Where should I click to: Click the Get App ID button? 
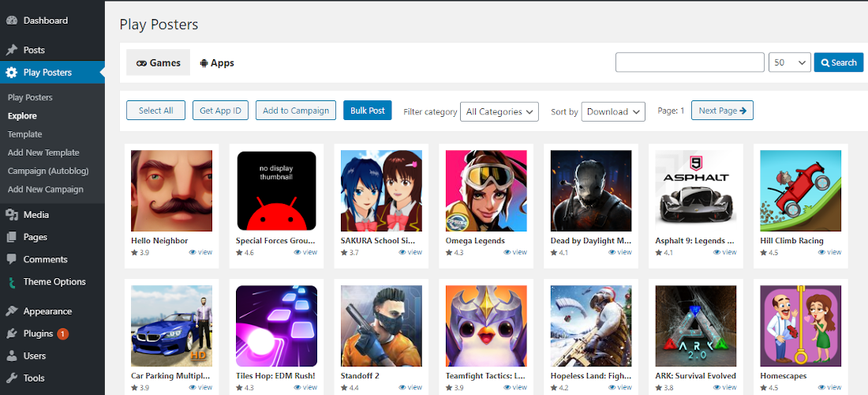(220, 111)
